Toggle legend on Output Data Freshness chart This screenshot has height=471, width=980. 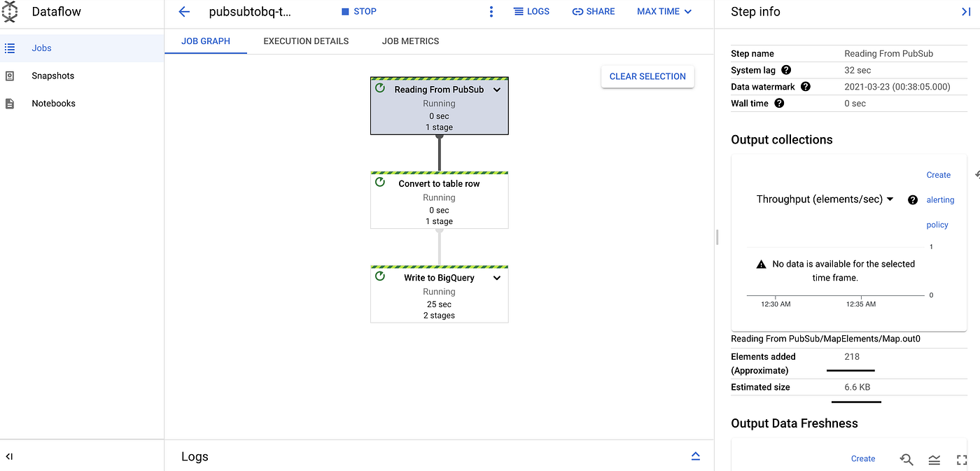(934, 460)
